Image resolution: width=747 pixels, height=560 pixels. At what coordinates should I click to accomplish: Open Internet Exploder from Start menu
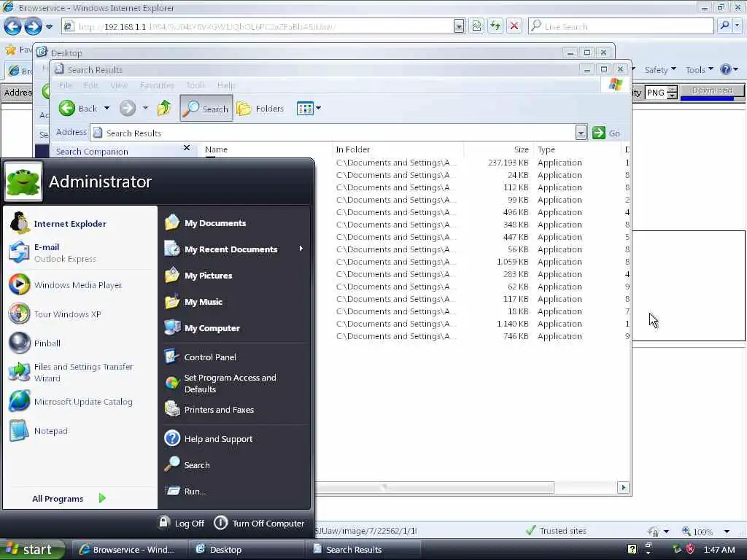(58, 223)
